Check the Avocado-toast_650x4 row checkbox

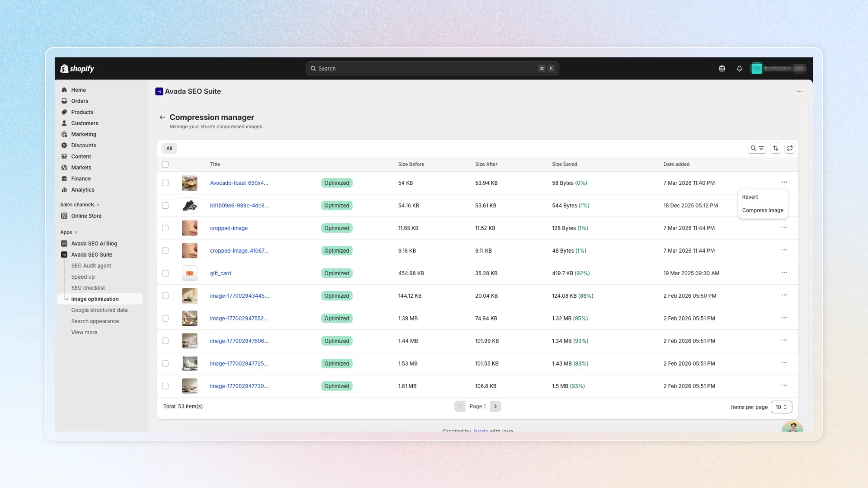point(165,183)
